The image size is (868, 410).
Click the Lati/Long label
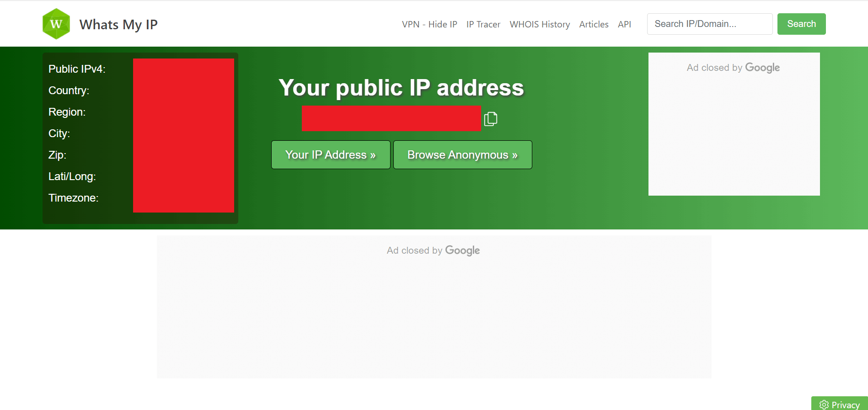(x=72, y=176)
